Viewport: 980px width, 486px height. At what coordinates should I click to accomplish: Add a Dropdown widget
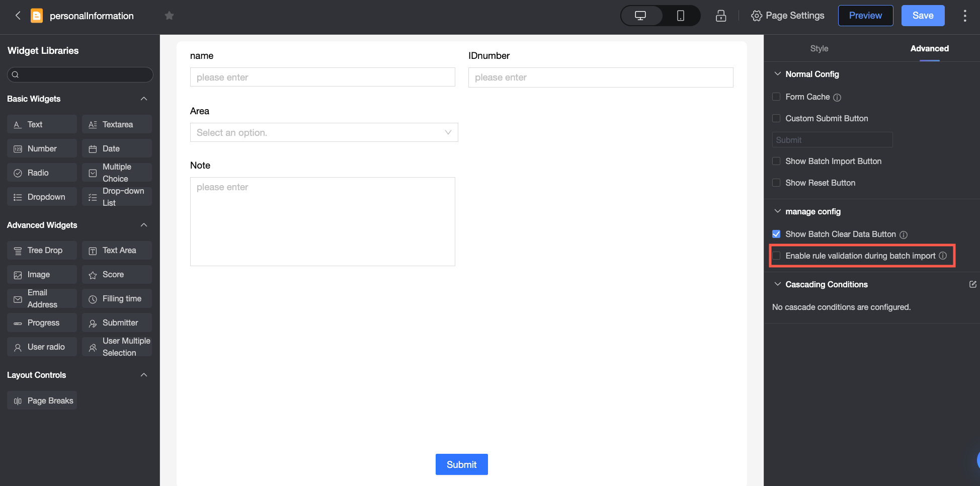point(42,197)
